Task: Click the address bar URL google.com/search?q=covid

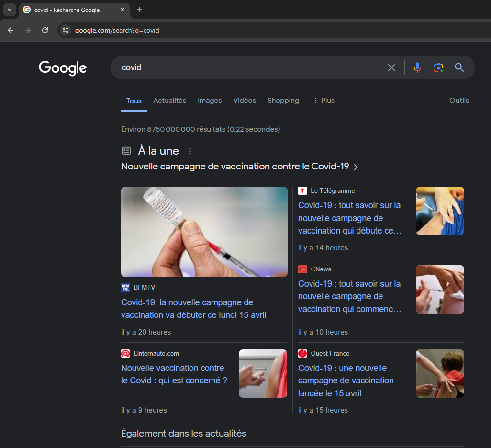Action: pos(117,30)
